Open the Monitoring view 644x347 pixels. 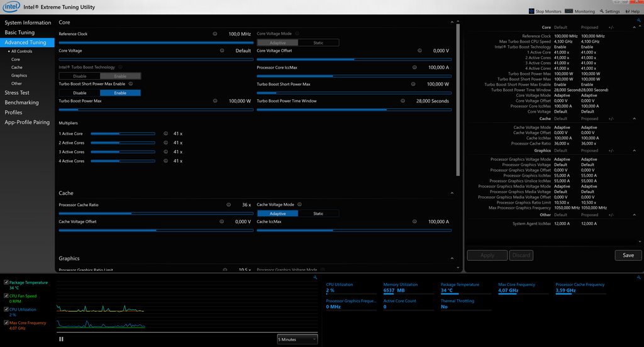[x=580, y=11]
